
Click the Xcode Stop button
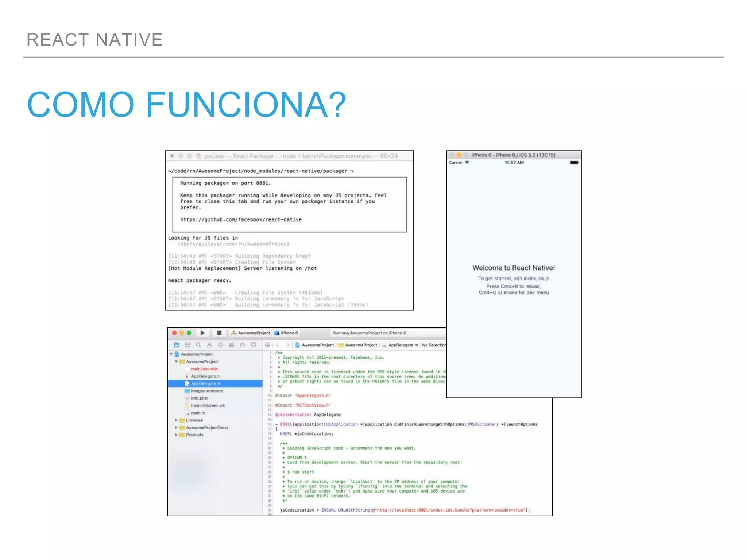click(219, 333)
